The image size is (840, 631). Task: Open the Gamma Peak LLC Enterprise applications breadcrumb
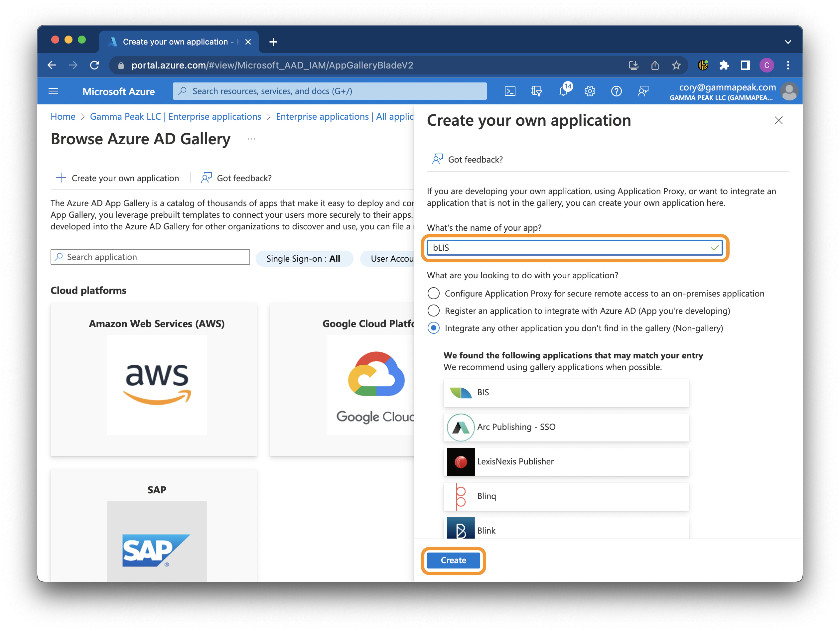click(x=176, y=116)
